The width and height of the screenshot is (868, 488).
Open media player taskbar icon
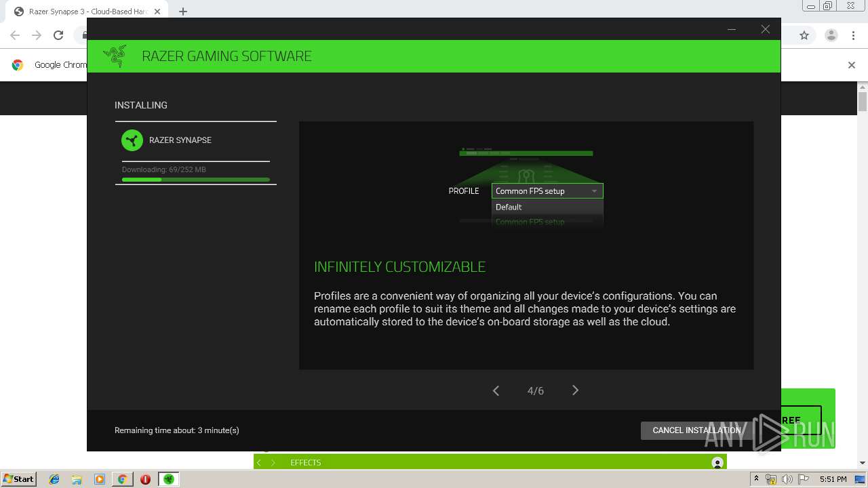(x=100, y=479)
